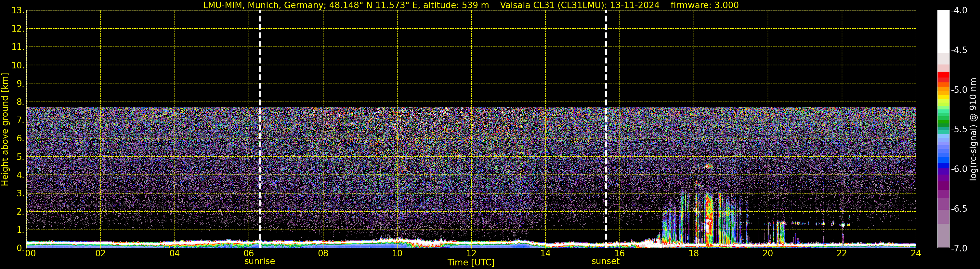
Task: Click the 8 km height tick label
Action: (x=20, y=102)
